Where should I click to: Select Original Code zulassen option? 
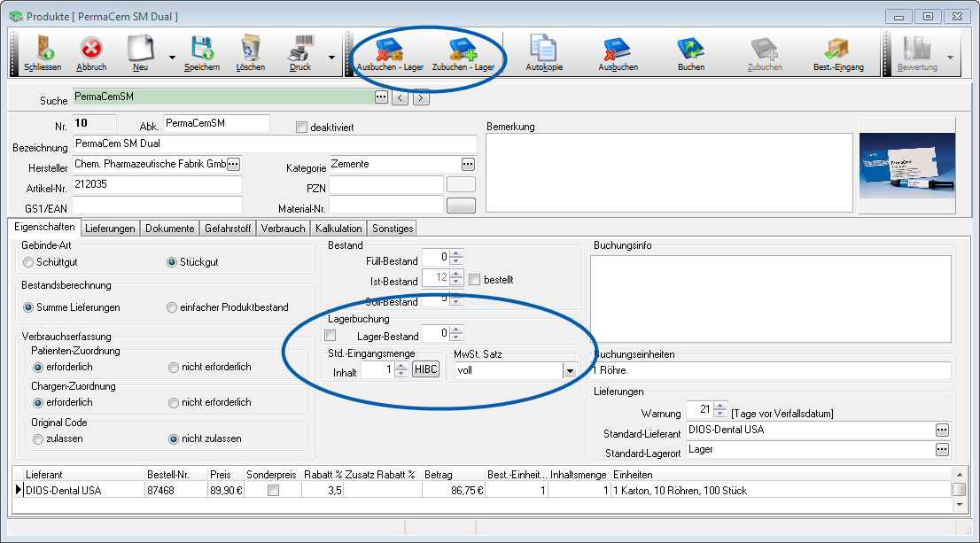pyautogui.click(x=38, y=439)
